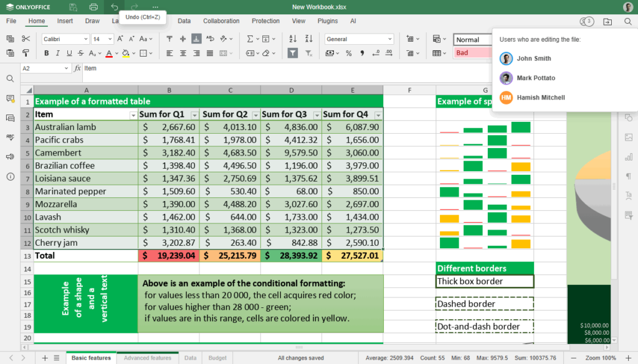Open the Format painter tool
638x364 pixels.
[24, 52]
